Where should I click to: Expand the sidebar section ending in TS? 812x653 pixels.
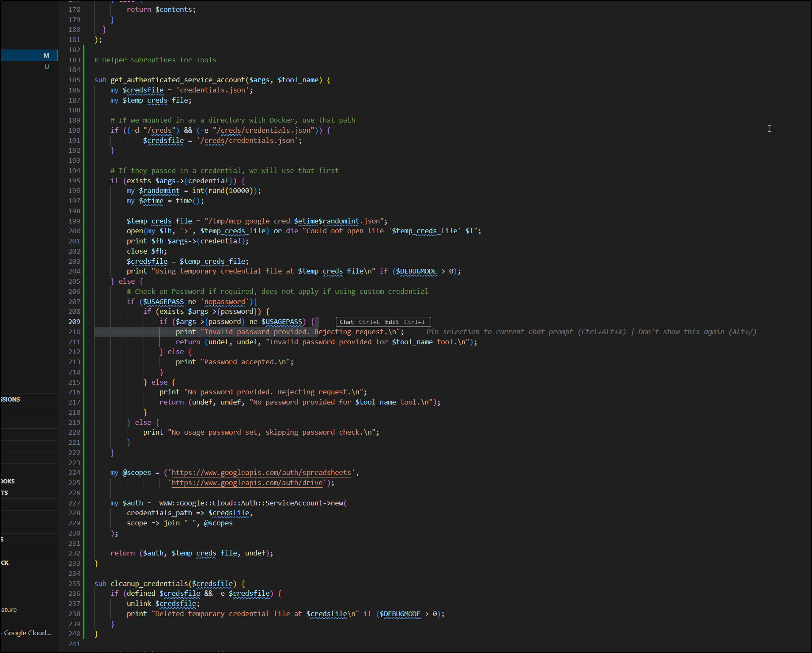(x=5, y=493)
